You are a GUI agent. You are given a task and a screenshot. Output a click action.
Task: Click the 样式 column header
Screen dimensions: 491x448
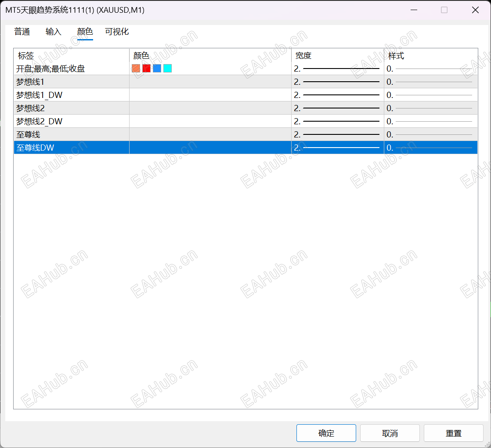pyautogui.click(x=431, y=55)
